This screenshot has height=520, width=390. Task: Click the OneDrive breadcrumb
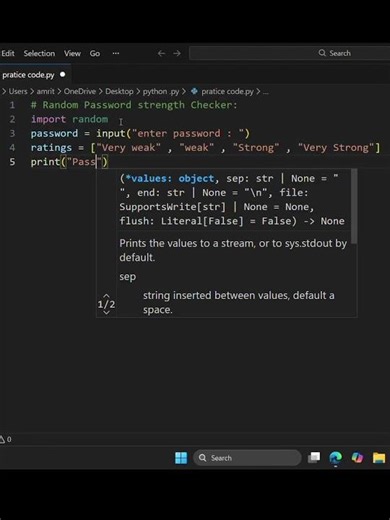click(x=80, y=91)
